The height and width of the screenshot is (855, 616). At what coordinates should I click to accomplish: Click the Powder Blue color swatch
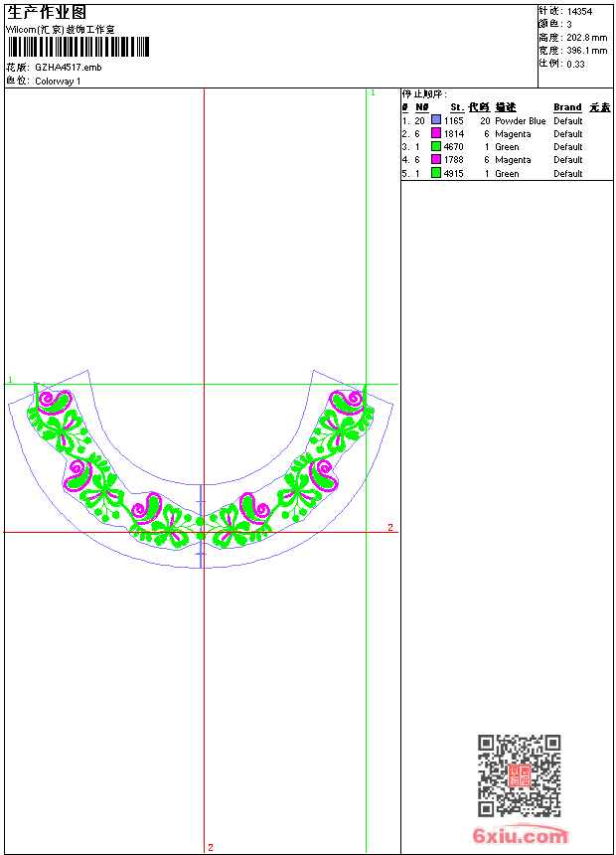point(436,120)
